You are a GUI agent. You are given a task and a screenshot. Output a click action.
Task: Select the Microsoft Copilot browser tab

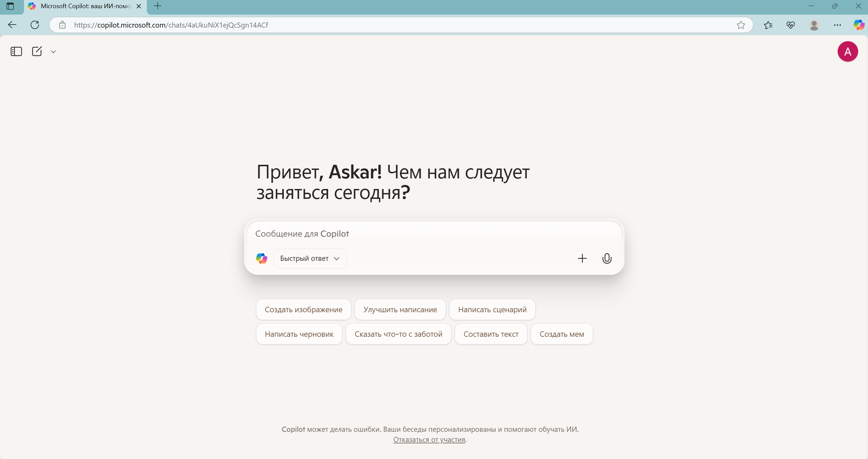85,6
